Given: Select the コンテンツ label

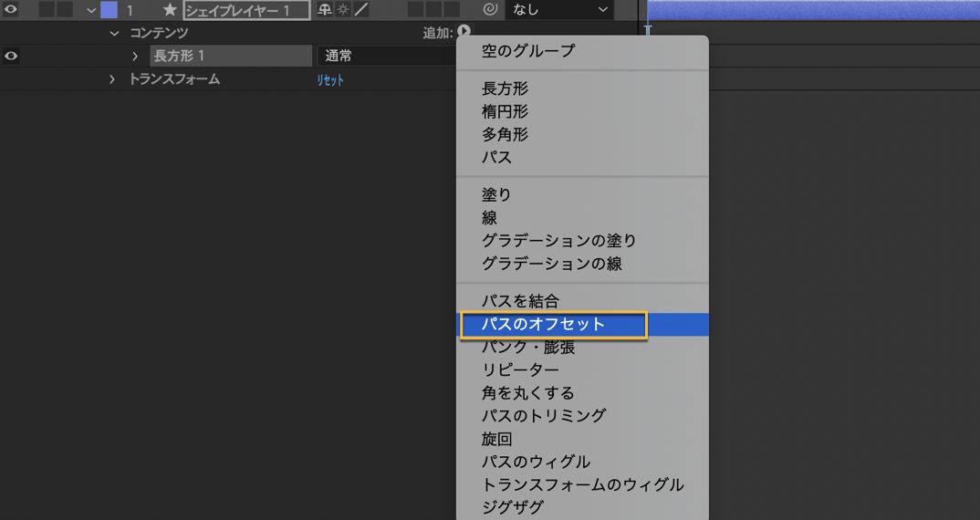Looking at the screenshot, I should pyautogui.click(x=159, y=33).
